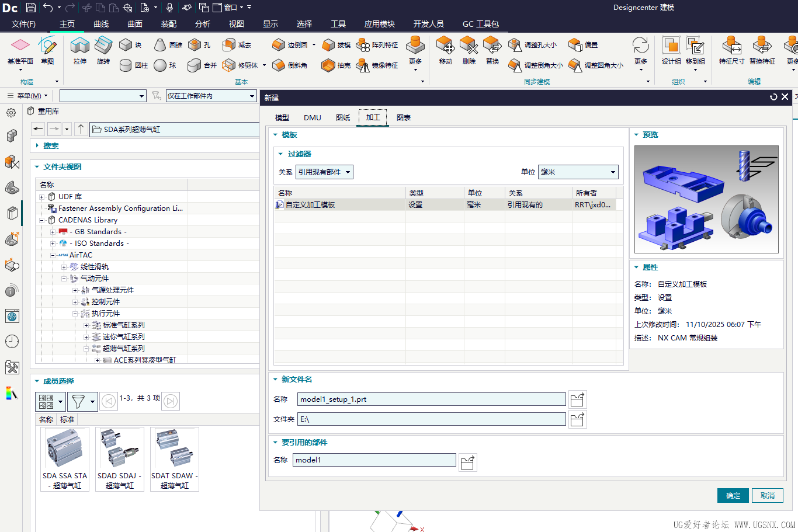This screenshot has width=798, height=532.
Task: Click the 拉伸 (Extrude) tool icon
Action: 79,46
